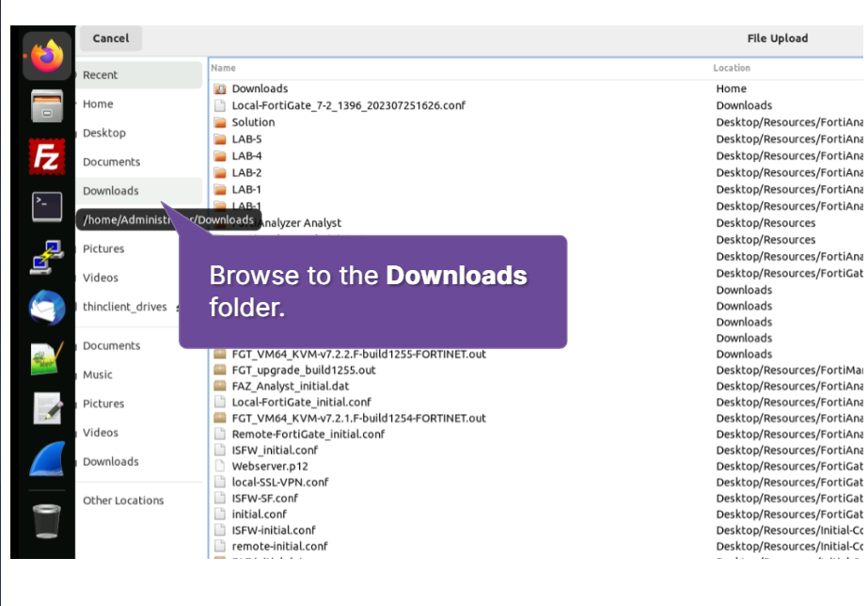Select highlighted Downloads sidebar entry

(x=138, y=191)
